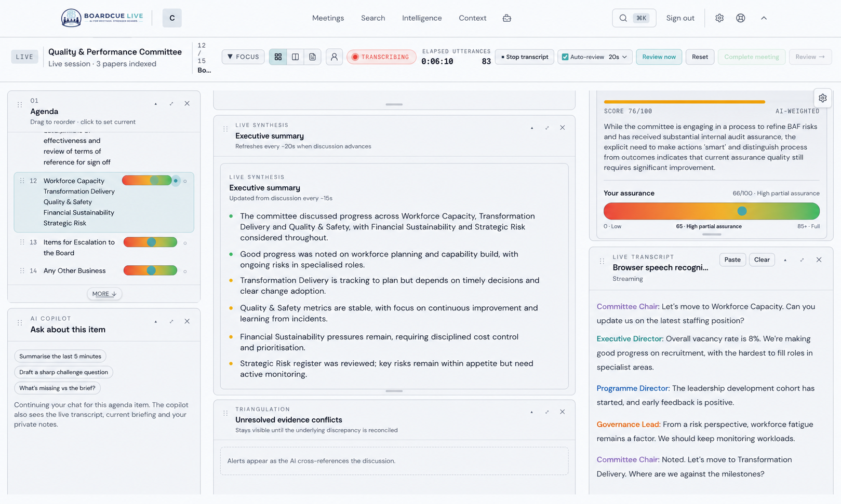
Task: Switch to document layout view
Action: 312,57
